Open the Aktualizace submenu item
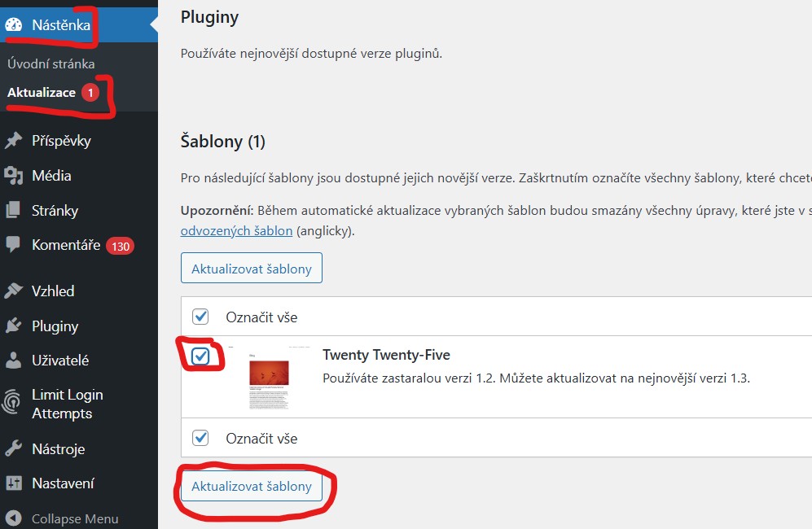This screenshot has width=812, height=529. 42,93
